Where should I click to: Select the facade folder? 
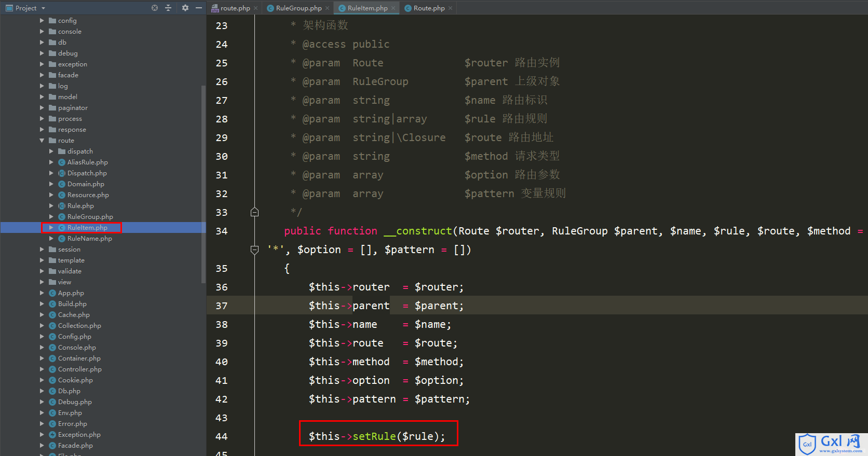point(68,75)
